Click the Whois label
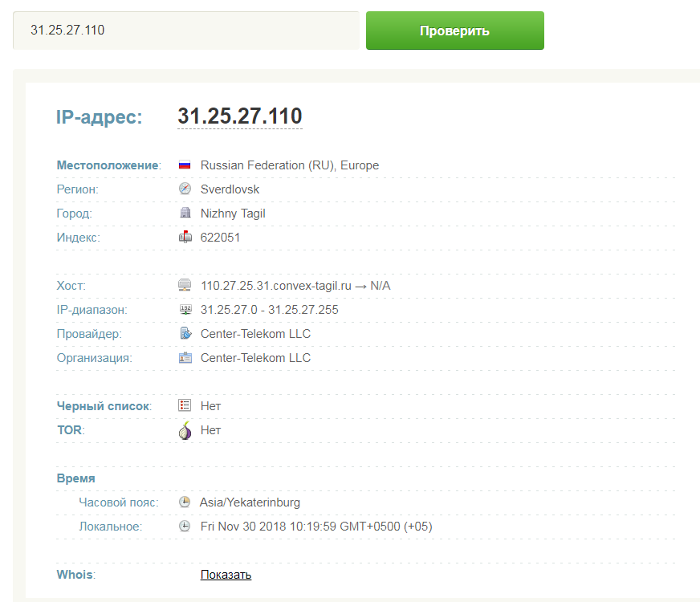700x602 pixels. pos(74,575)
